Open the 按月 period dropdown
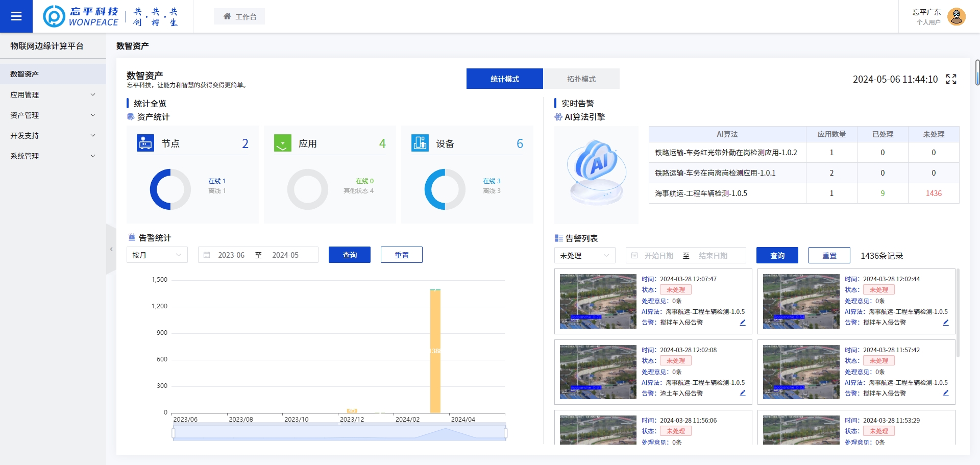 (157, 255)
